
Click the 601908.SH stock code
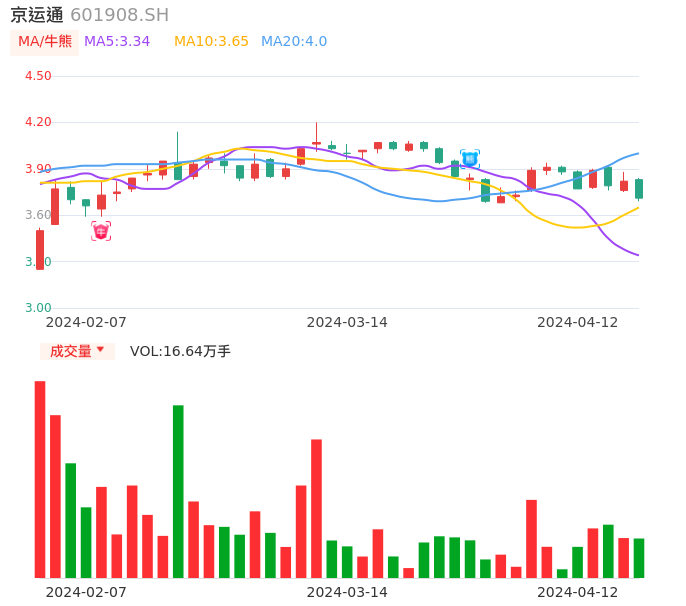point(119,15)
